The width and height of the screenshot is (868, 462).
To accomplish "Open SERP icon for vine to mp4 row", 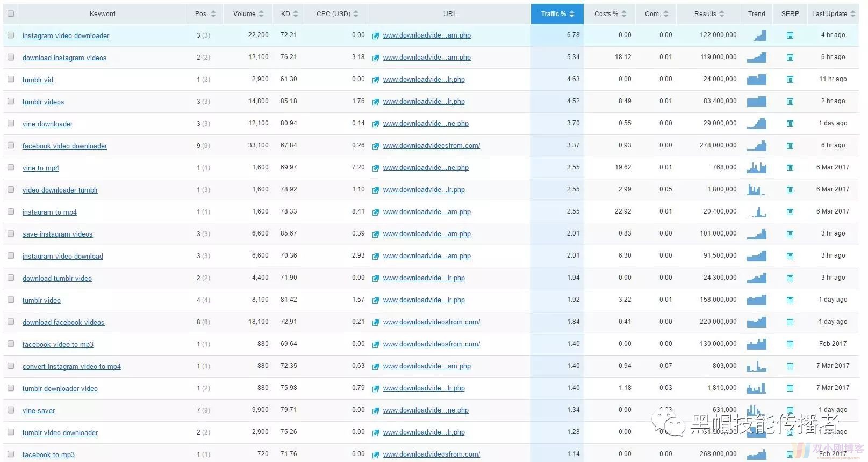I will click(x=790, y=168).
